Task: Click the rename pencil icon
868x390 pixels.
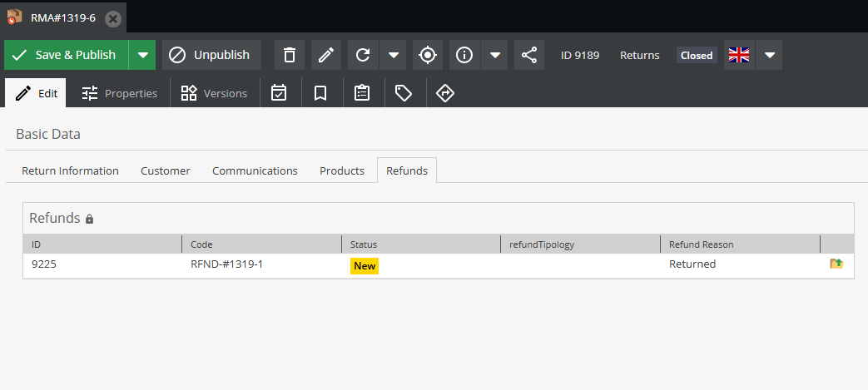Action: [326, 55]
